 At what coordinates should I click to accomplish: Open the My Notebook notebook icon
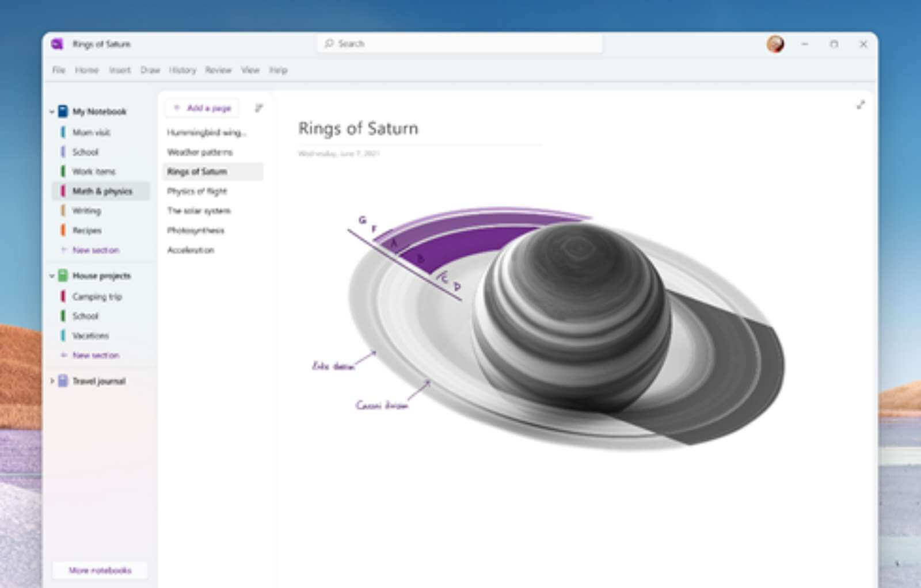pos(63,112)
